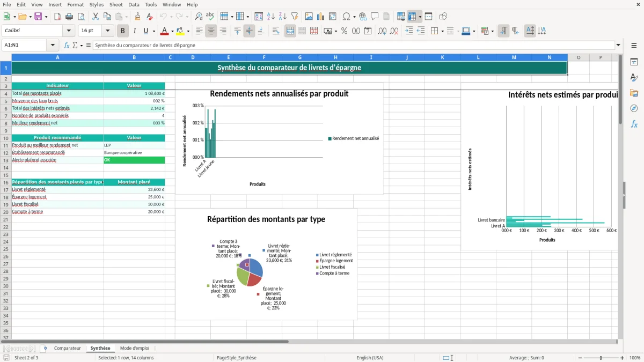Add a decimal place
644x362 pixels.
[383, 31]
